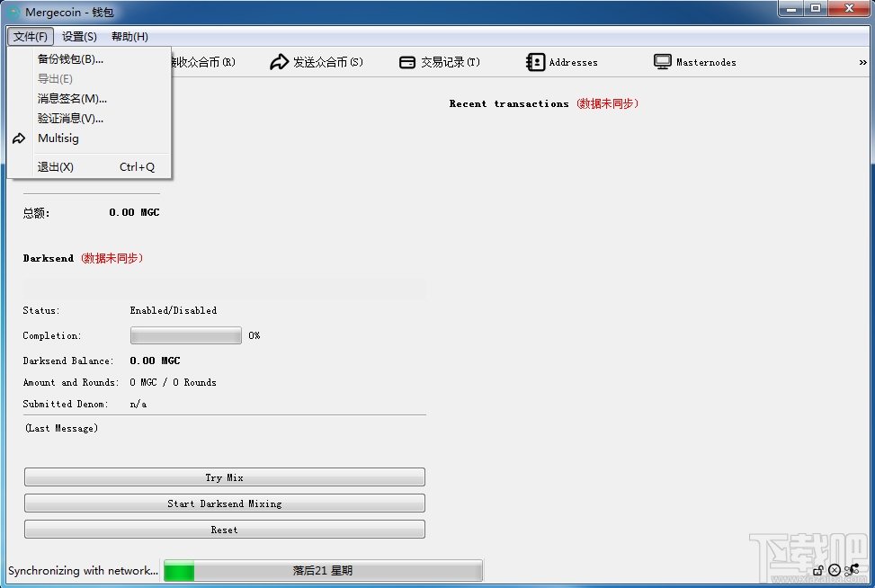Click the send arrow icon for 发送众合币

coord(279,62)
